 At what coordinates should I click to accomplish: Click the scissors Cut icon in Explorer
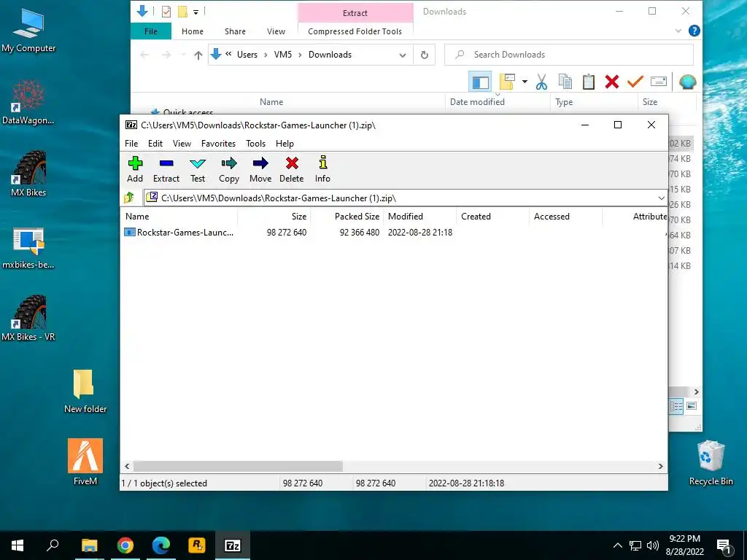point(542,82)
